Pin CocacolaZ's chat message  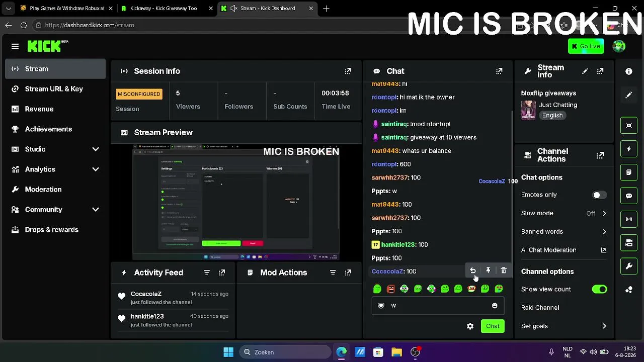(x=488, y=271)
